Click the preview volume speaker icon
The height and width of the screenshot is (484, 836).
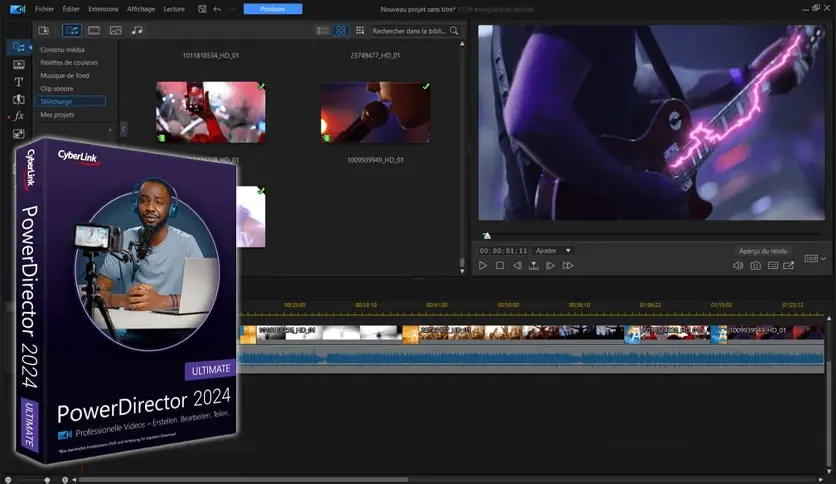[x=738, y=265]
